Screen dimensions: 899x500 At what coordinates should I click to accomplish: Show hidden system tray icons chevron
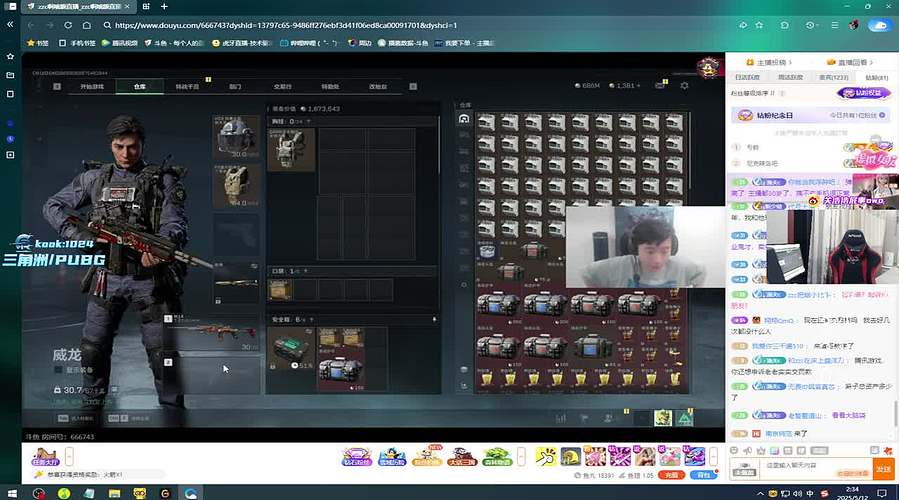(760, 493)
